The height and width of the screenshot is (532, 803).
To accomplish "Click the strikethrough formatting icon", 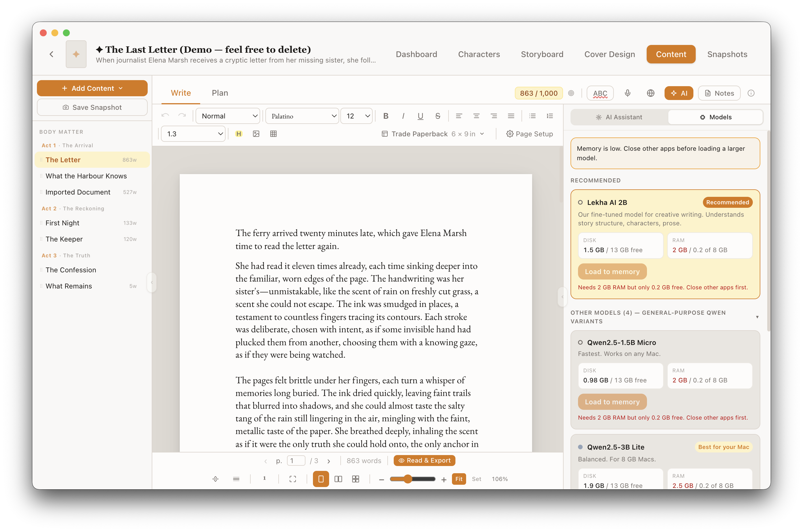I will pyautogui.click(x=438, y=116).
